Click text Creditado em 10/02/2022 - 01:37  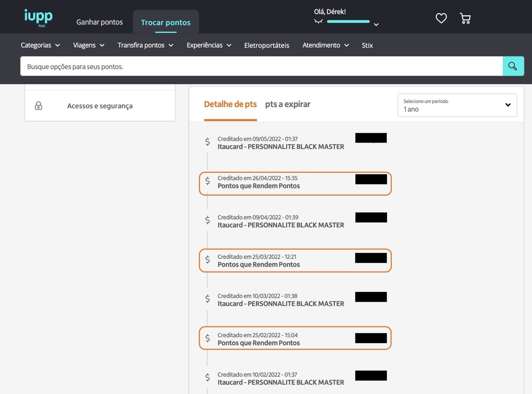coord(257,375)
